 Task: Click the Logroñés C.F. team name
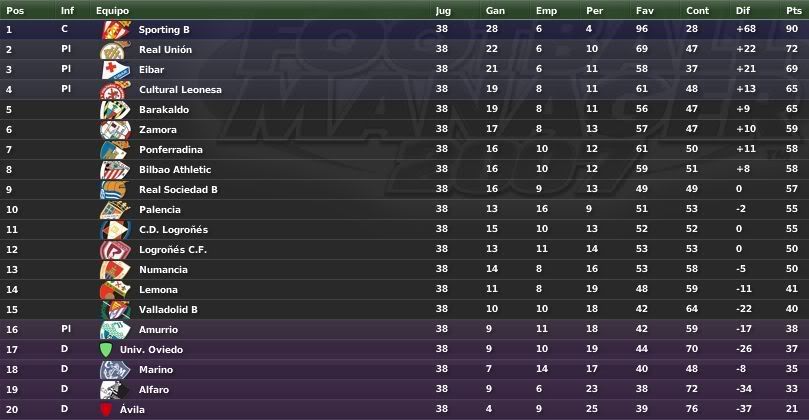173,250
